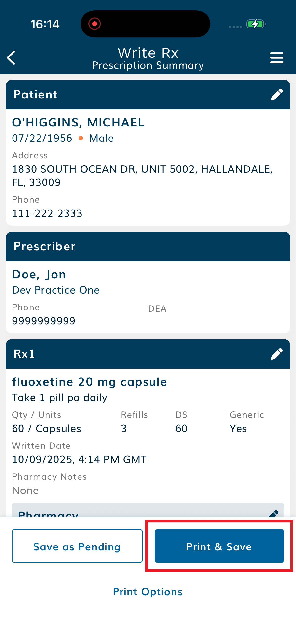The height and width of the screenshot is (644, 296).
Task: Tap the orange dot beside birthdate
Action: tap(81, 138)
